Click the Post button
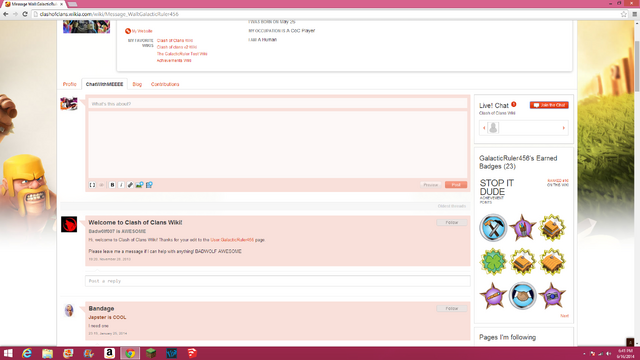 tap(456, 185)
